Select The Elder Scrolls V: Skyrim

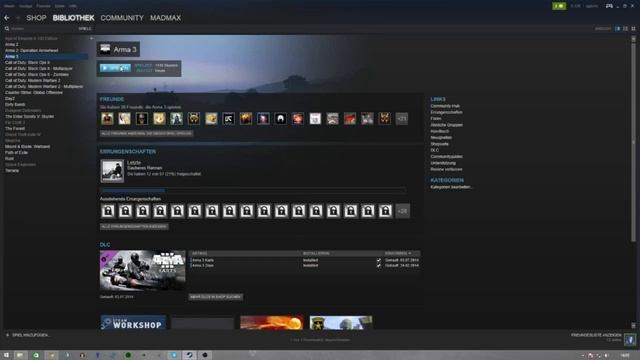[x=29, y=116]
